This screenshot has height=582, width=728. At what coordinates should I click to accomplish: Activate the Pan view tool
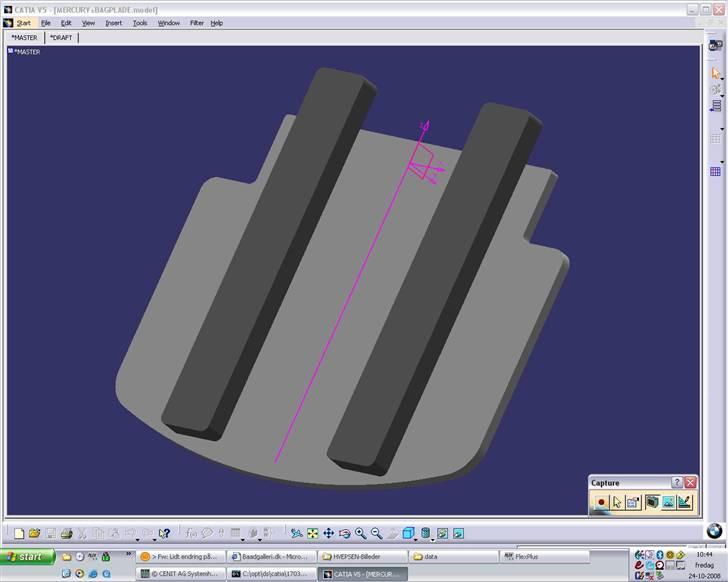tap(328, 534)
